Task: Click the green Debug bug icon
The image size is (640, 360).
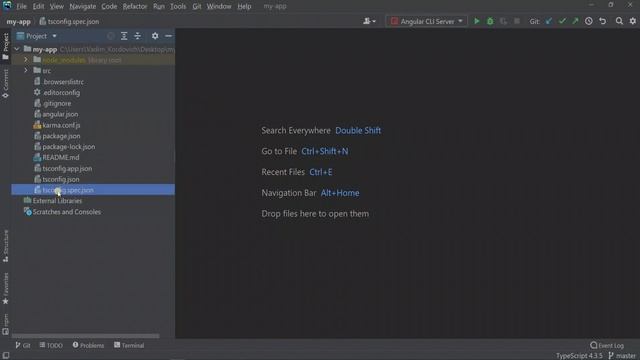Action: click(x=490, y=21)
